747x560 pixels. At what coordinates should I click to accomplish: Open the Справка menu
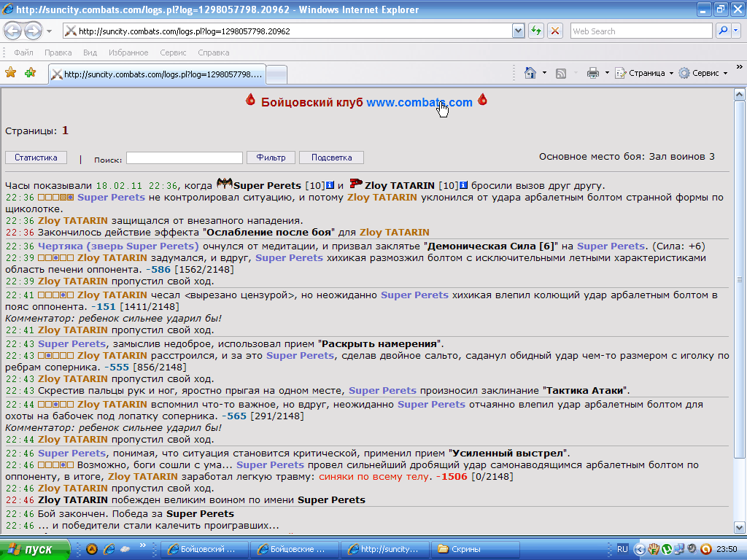(214, 52)
